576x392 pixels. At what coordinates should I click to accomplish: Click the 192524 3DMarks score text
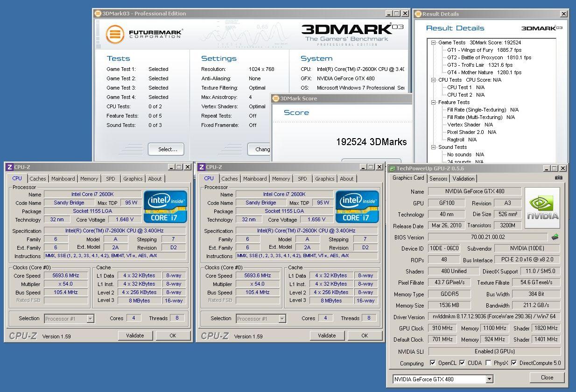point(371,142)
